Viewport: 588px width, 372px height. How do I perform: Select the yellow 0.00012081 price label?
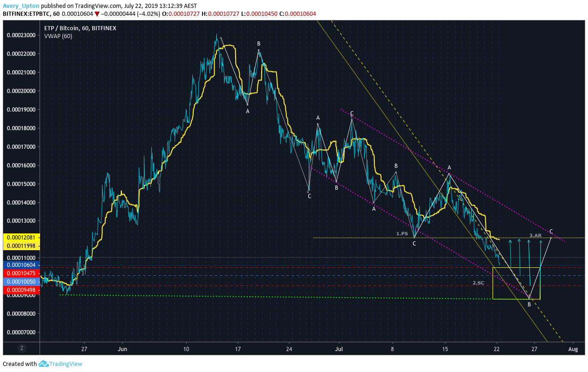pyautogui.click(x=21, y=237)
